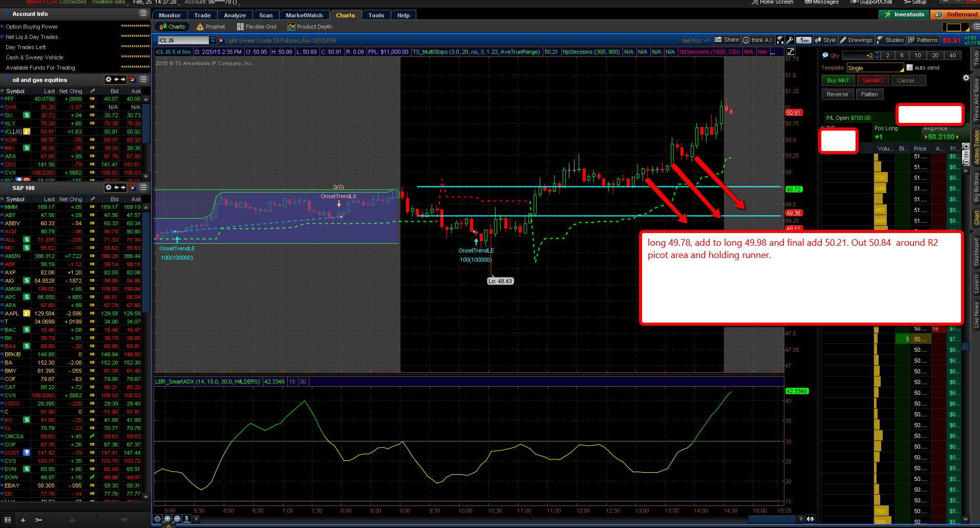Open the Flexible Grid sub-tab

(x=257, y=27)
